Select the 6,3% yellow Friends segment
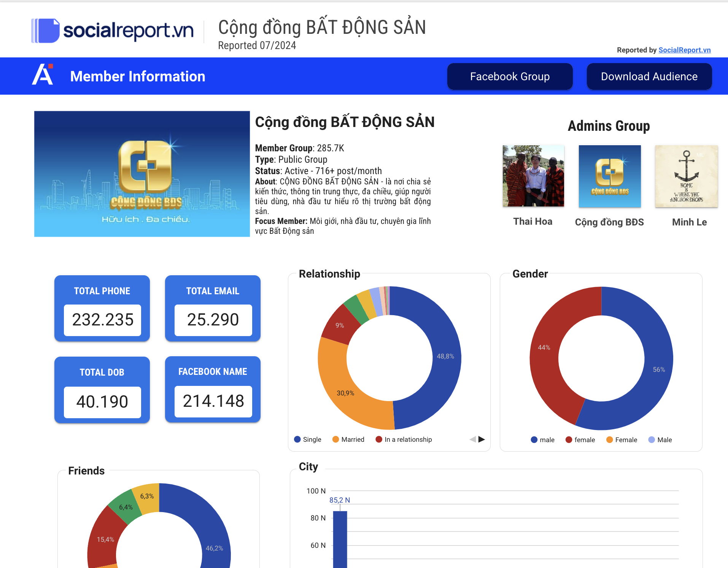The height and width of the screenshot is (568, 728). 147,496
